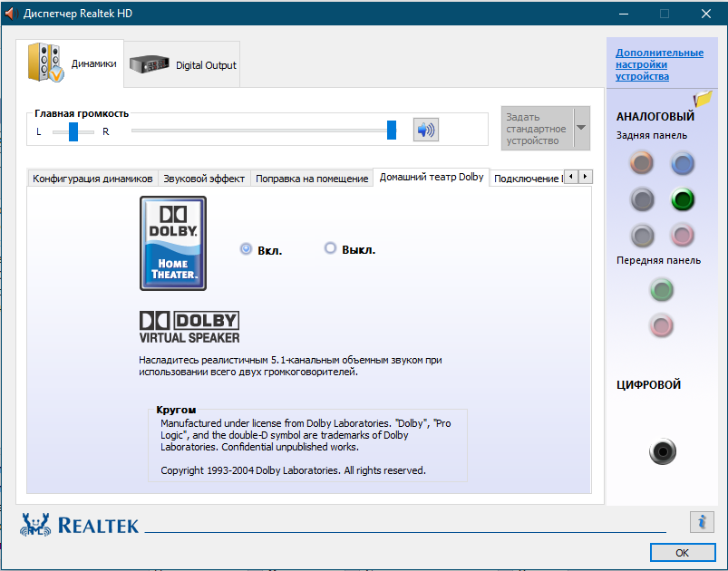Open connector settings via yellow folder icon

(x=703, y=99)
